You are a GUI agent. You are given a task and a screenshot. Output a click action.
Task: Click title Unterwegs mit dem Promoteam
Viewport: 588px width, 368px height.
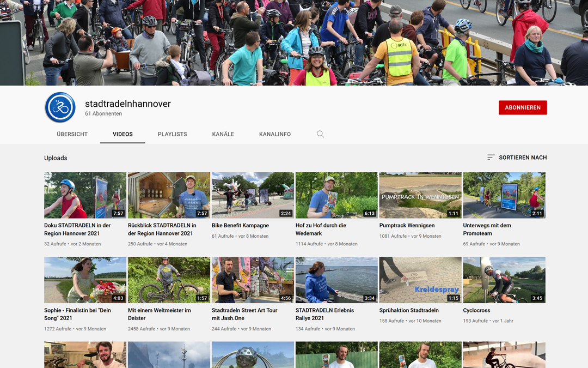coord(487,229)
